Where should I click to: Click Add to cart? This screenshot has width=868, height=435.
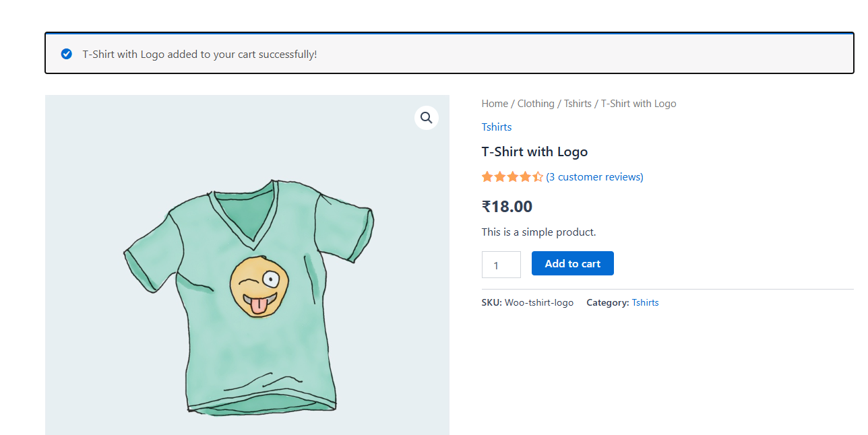(x=572, y=263)
